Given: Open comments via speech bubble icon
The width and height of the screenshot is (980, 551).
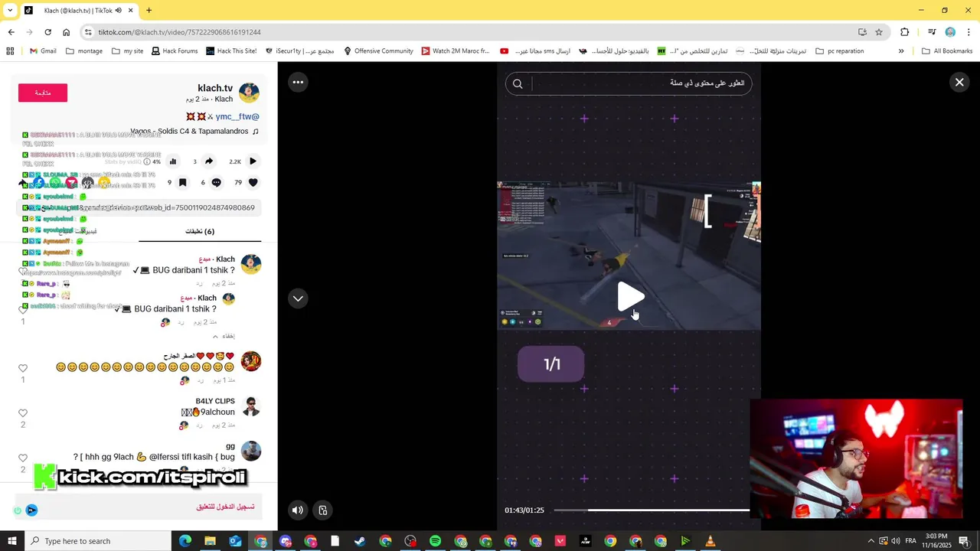Looking at the screenshot, I should [217, 182].
